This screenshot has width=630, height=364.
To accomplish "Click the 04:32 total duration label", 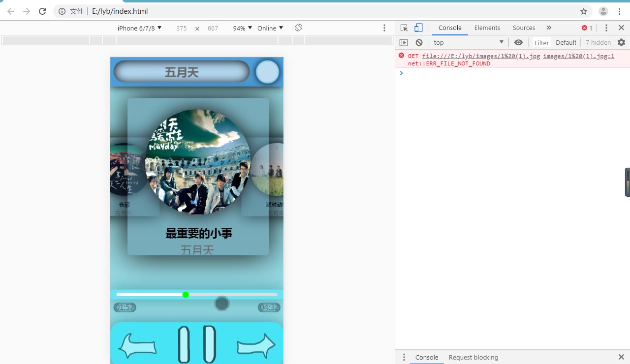I will tap(269, 307).
